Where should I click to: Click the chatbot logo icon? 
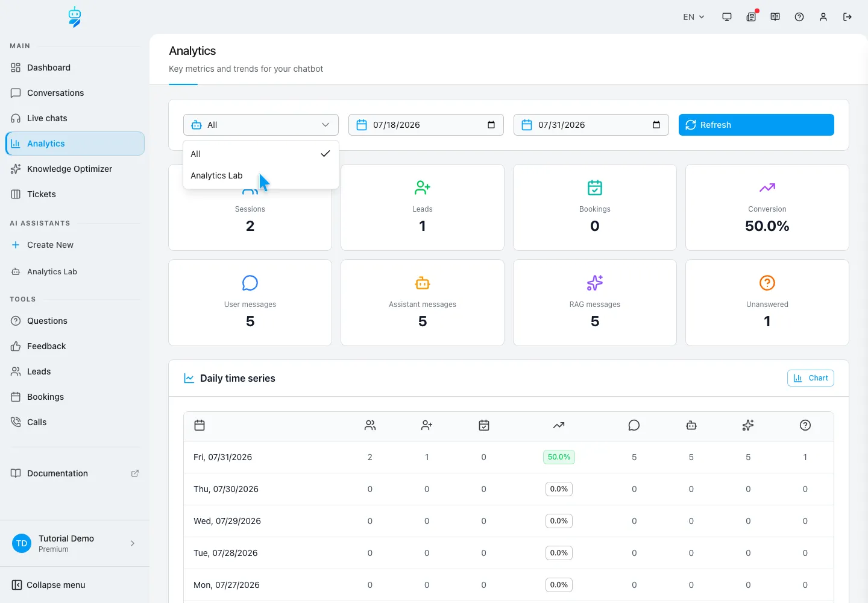click(x=75, y=17)
